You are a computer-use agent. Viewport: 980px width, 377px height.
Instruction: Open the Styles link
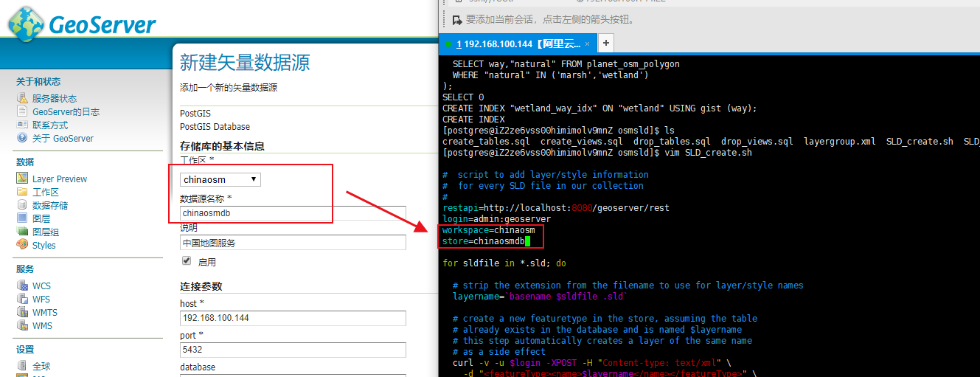(x=44, y=245)
